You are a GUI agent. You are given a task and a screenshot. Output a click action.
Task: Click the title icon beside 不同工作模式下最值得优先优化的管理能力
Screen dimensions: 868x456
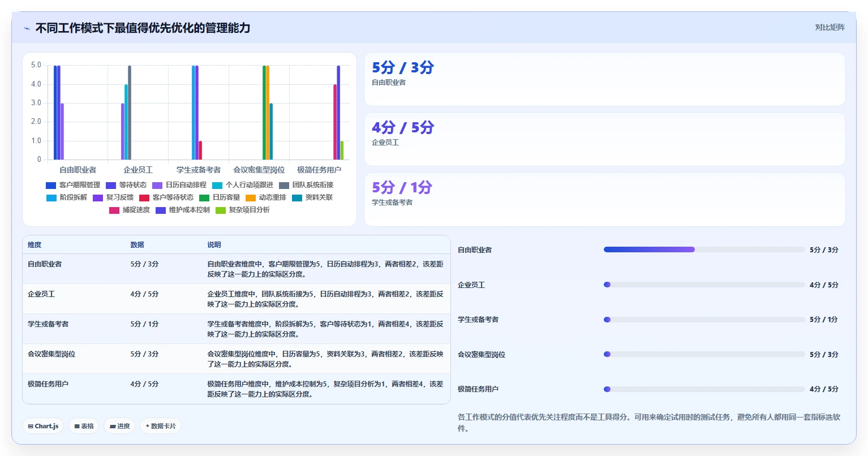click(x=27, y=28)
